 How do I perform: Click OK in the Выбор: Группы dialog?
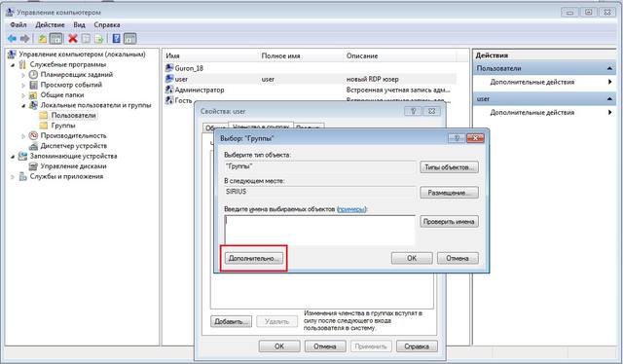412,258
